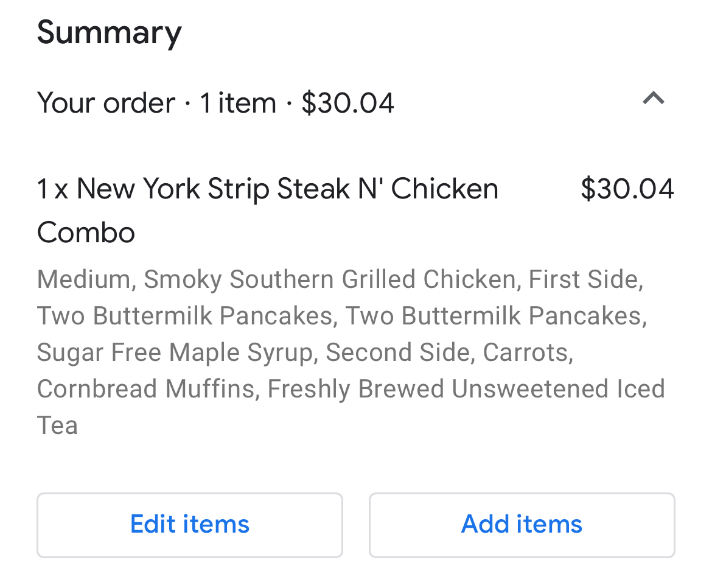The image size is (712, 588).
Task: Click the word 'Tea' on last line
Action: pos(57,425)
